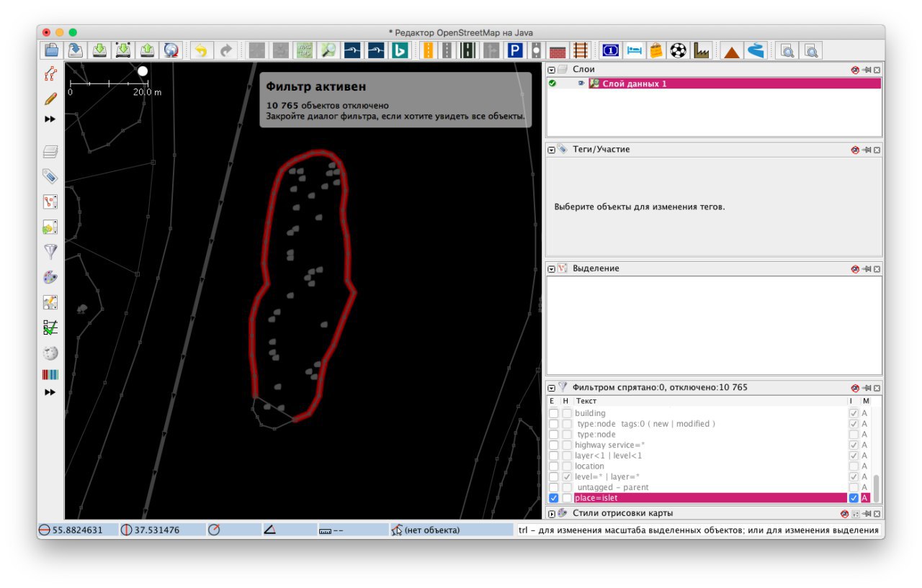Activate the pencil draw tool
Image resolution: width=922 pixels, height=588 pixels.
[50, 99]
